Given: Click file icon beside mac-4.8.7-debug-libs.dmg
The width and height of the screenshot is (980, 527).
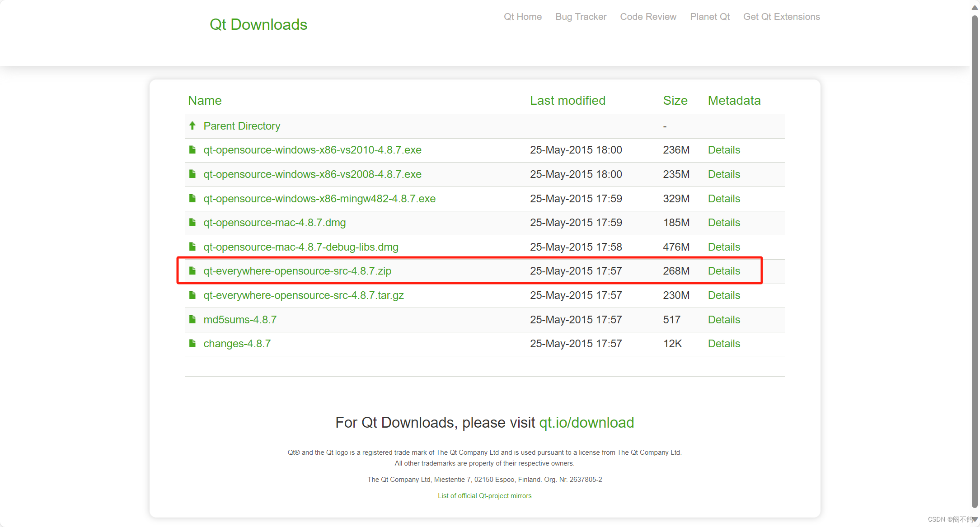Looking at the screenshot, I should (x=192, y=247).
